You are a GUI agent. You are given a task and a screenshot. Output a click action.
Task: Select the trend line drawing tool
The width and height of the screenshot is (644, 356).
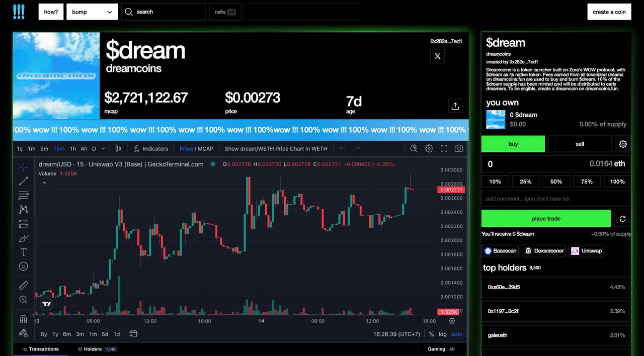click(x=23, y=181)
